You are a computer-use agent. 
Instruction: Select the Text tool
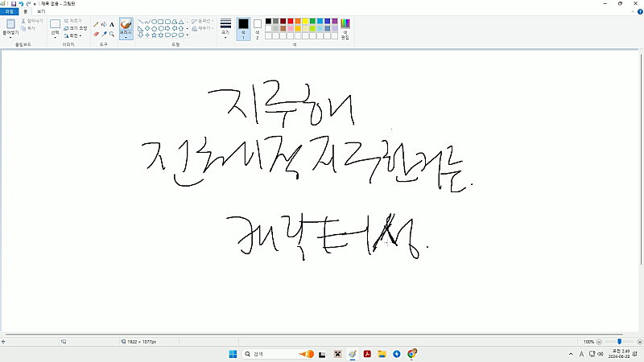click(112, 24)
